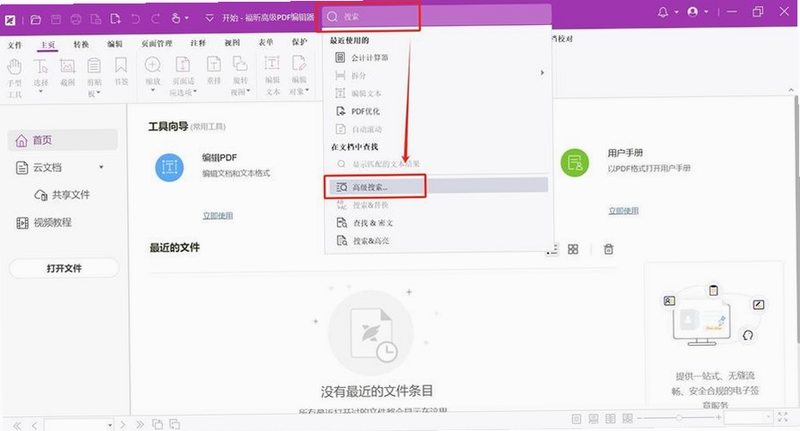Click the print icon in title bar

tap(76, 19)
